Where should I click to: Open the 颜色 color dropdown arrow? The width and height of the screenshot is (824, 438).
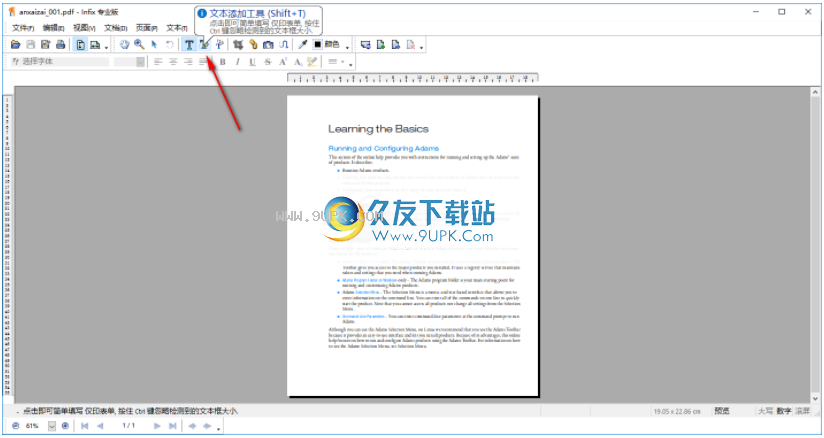347,48
